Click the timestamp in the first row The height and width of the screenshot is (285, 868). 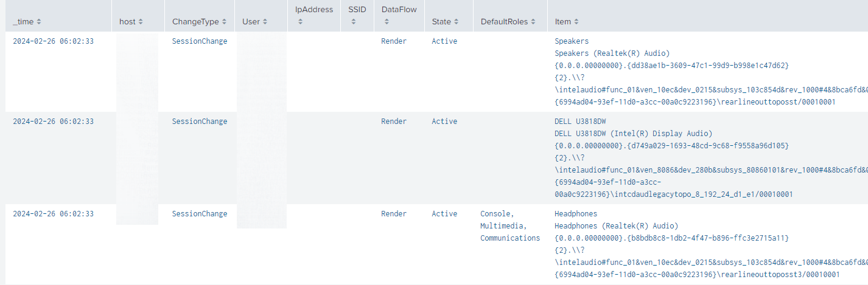tap(54, 41)
